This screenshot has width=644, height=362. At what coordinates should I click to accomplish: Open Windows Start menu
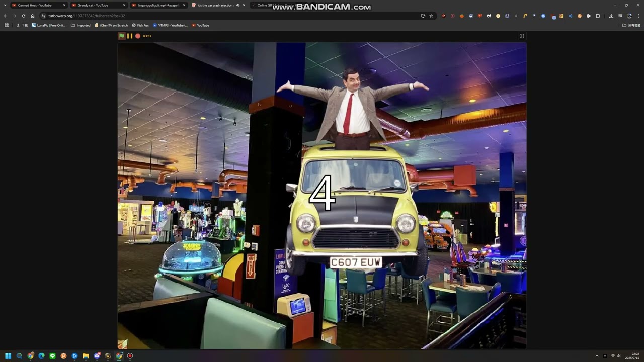pos(8,356)
